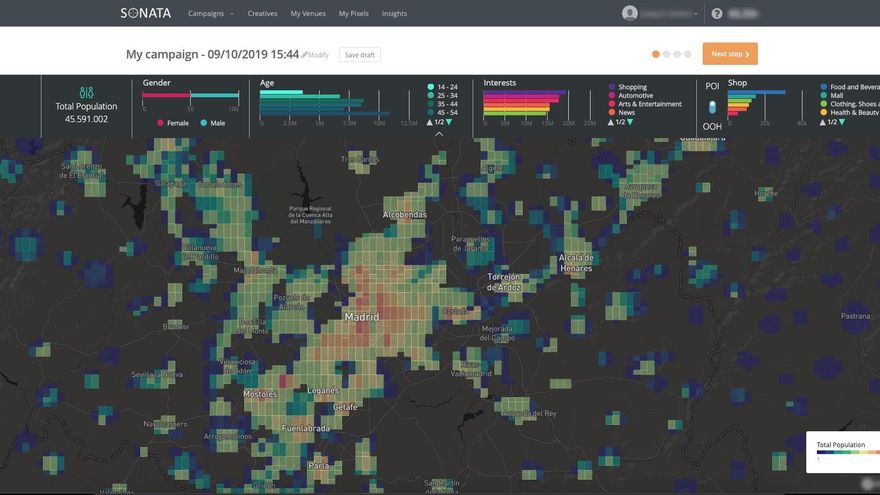Go to next page of Interests legend

click(632, 122)
